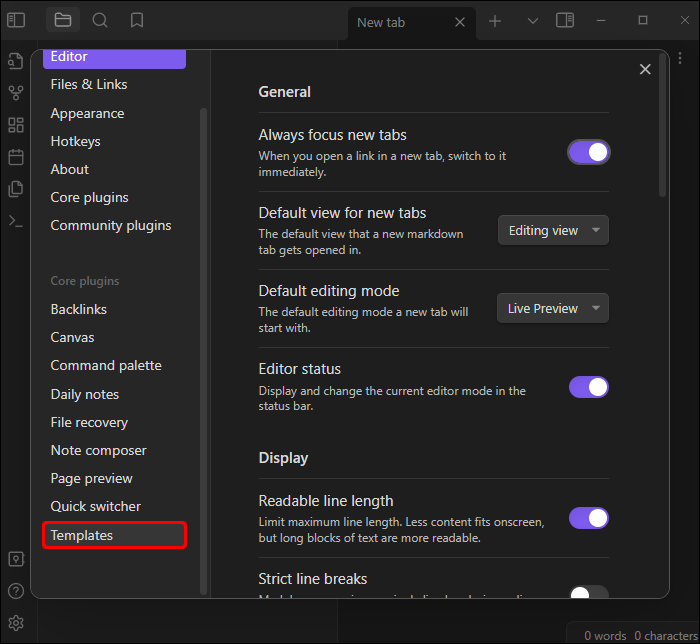Go to the Appearance settings section
This screenshot has width=700, height=644.
[88, 113]
